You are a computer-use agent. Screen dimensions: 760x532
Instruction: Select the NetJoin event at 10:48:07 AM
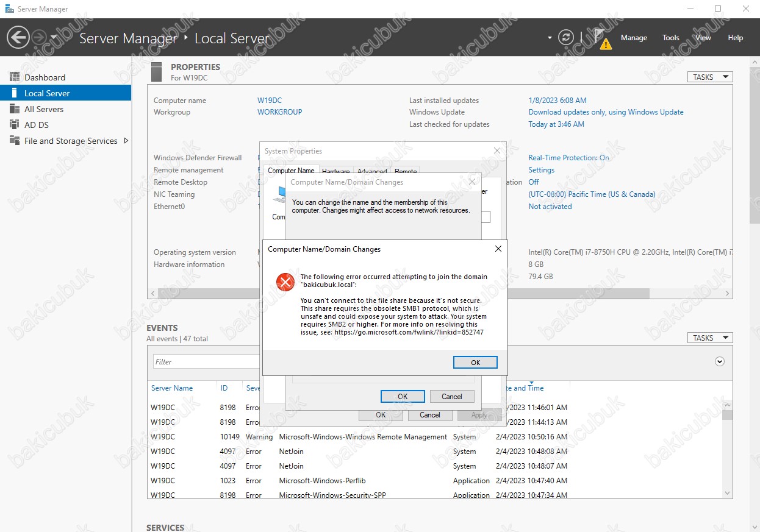(436, 466)
